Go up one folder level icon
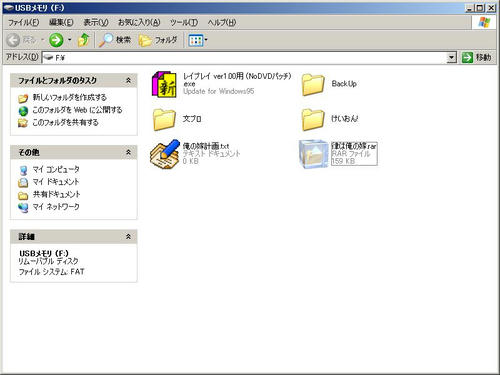Viewport: 500px width, 375px height. pos(84,40)
